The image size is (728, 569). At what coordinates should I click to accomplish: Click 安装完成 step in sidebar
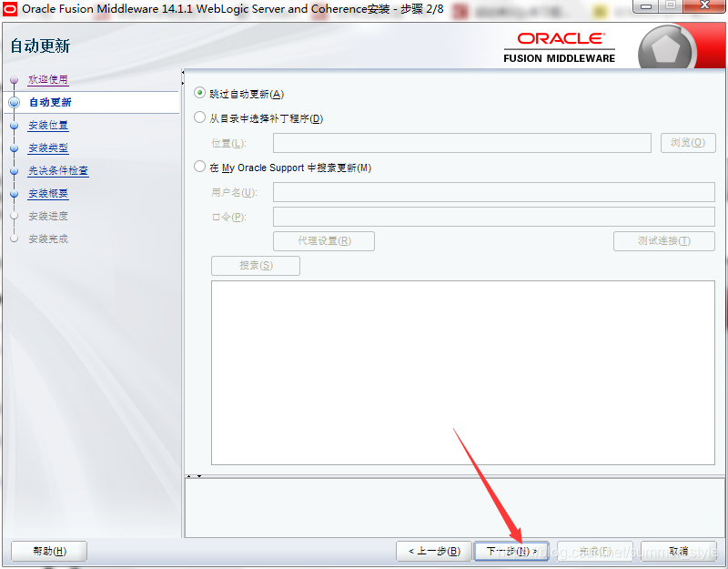click(48, 239)
